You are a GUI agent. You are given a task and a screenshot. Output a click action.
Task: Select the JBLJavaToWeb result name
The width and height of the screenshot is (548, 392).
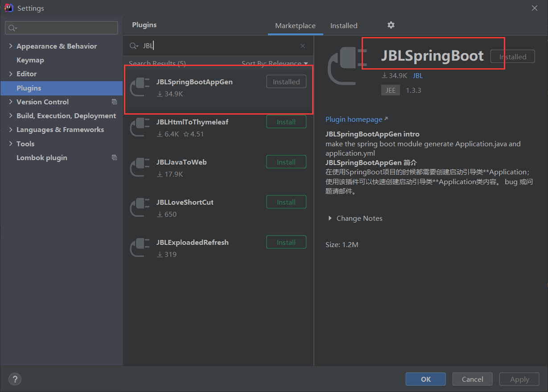click(x=181, y=162)
